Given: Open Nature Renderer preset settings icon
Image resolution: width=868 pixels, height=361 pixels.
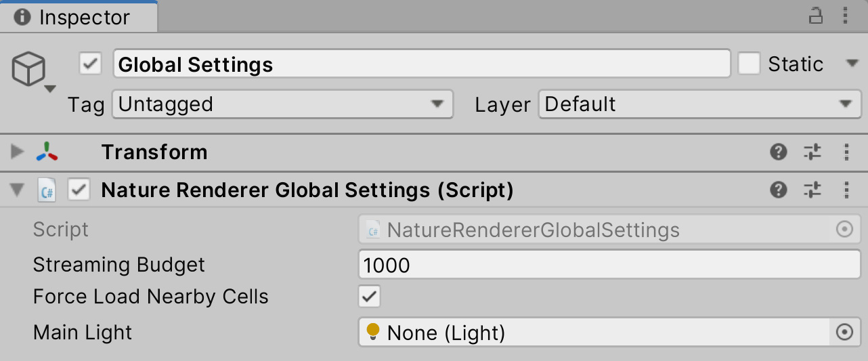Looking at the screenshot, I should [812, 190].
